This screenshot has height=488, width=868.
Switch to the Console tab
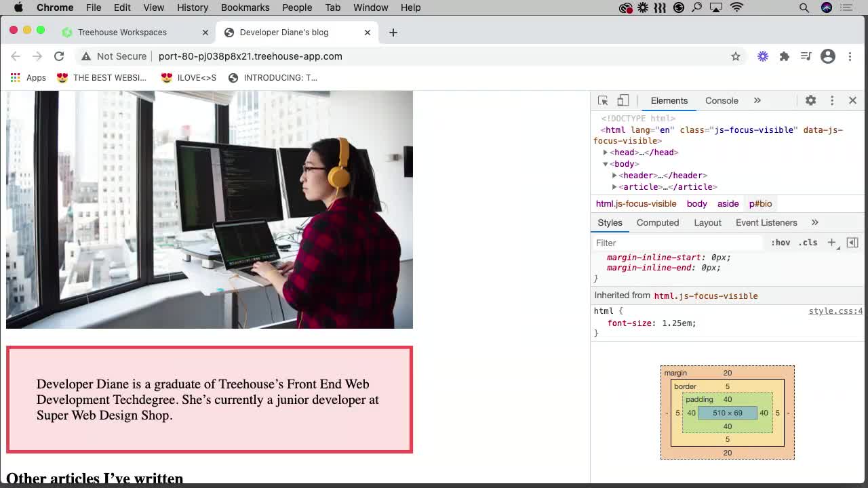point(721,100)
